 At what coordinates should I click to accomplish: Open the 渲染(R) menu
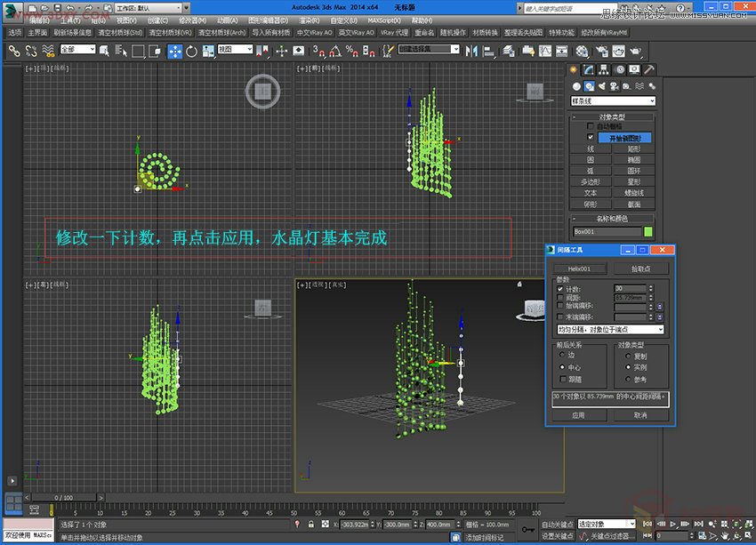[x=309, y=20]
